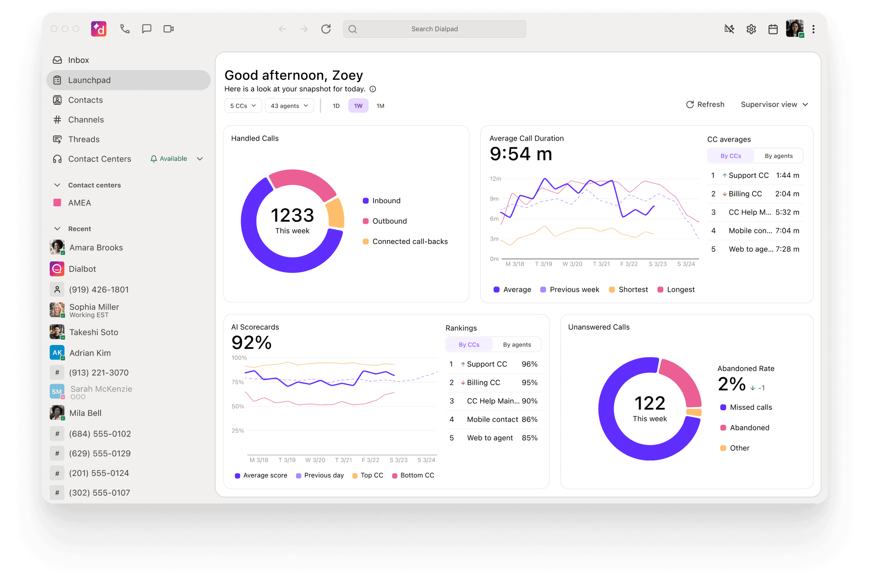This screenshot has width=870, height=588.
Task: Open Dialbot conversation
Action: (128, 269)
